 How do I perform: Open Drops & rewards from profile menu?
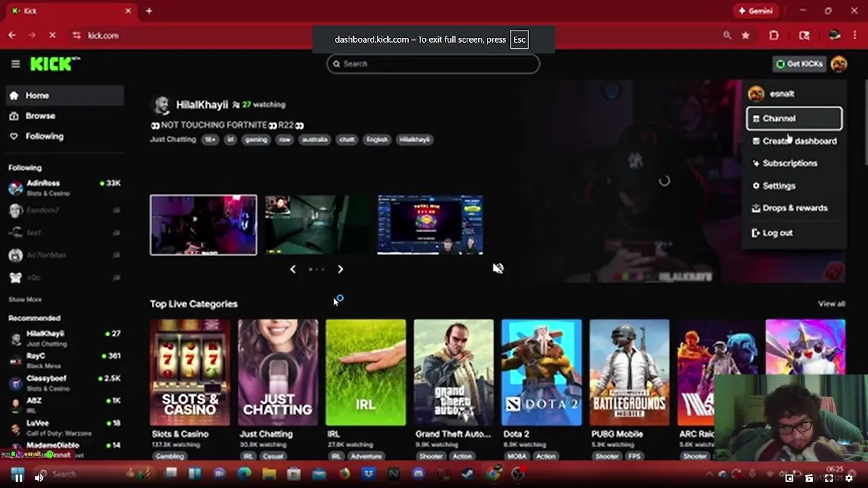[794, 208]
